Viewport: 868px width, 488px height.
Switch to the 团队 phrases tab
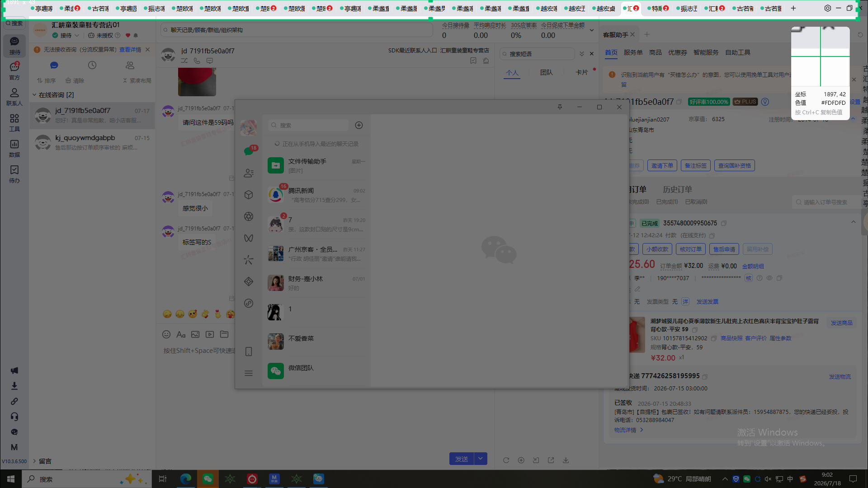pos(546,72)
